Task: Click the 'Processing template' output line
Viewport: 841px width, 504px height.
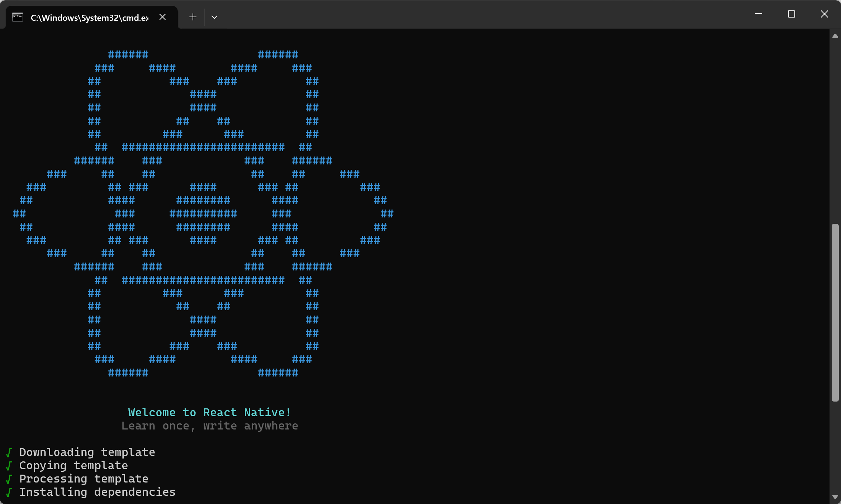Action: coord(84,479)
